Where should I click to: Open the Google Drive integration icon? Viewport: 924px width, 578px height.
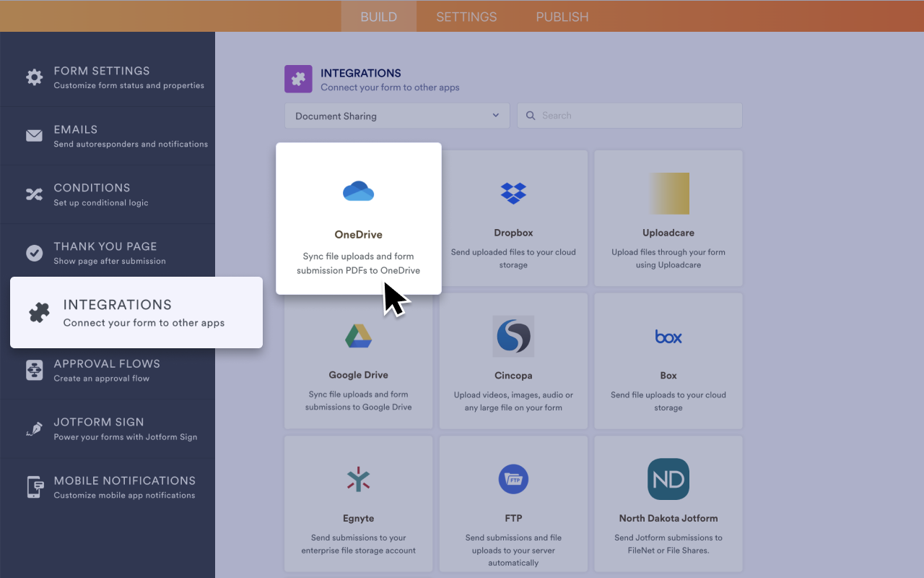(358, 335)
